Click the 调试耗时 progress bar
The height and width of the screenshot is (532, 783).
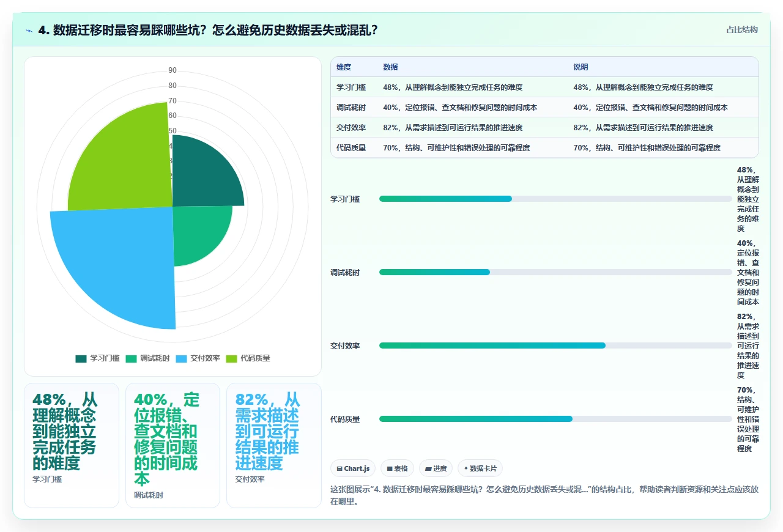[x=555, y=272]
